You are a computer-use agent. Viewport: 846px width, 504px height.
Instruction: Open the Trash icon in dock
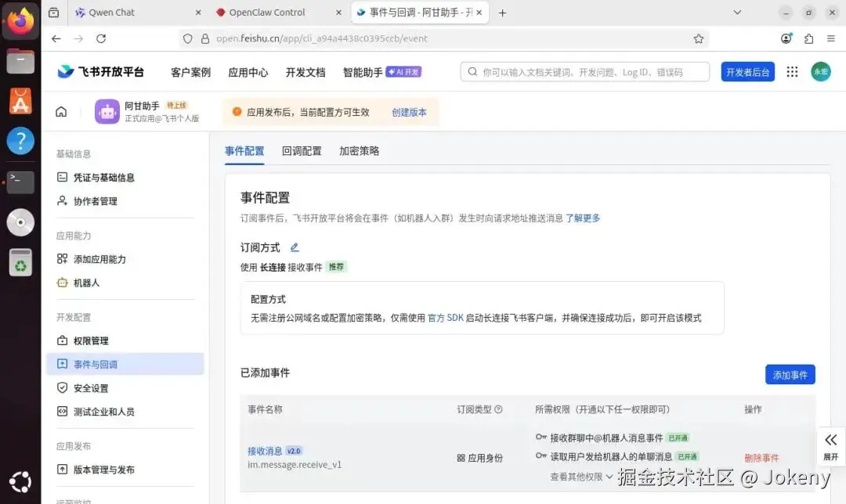coord(20,262)
